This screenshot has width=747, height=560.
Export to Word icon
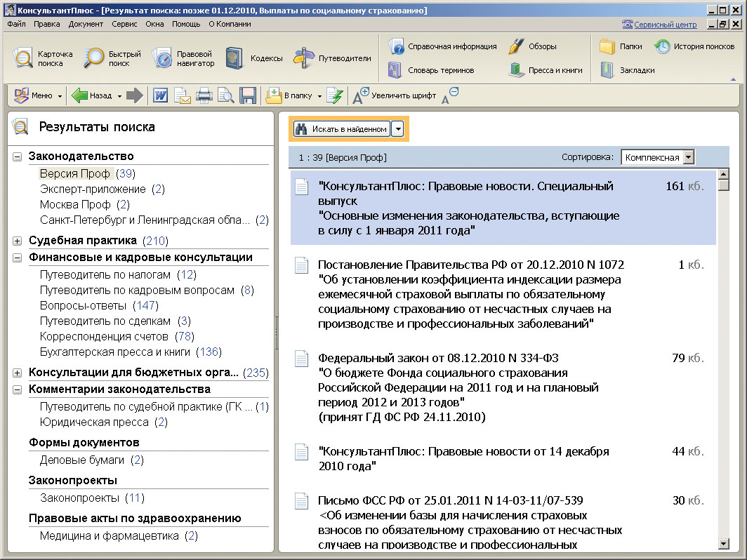click(x=161, y=95)
